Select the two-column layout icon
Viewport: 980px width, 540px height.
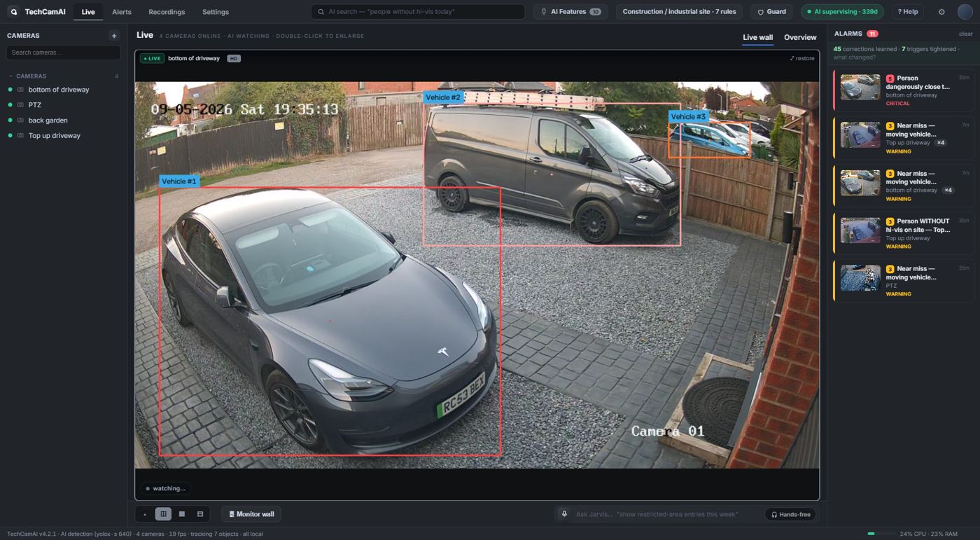[163, 514]
